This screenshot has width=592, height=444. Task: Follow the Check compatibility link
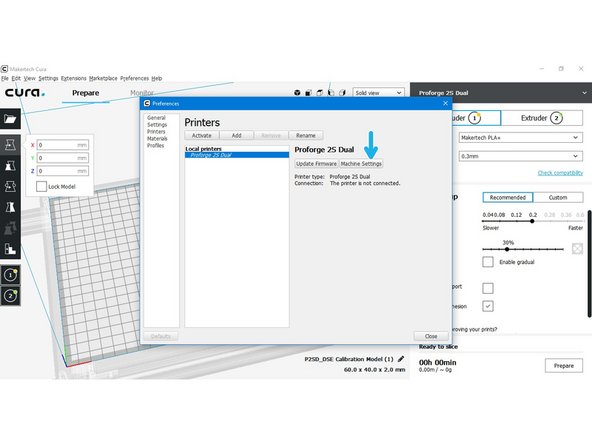pyautogui.click(x=560, y=173)
